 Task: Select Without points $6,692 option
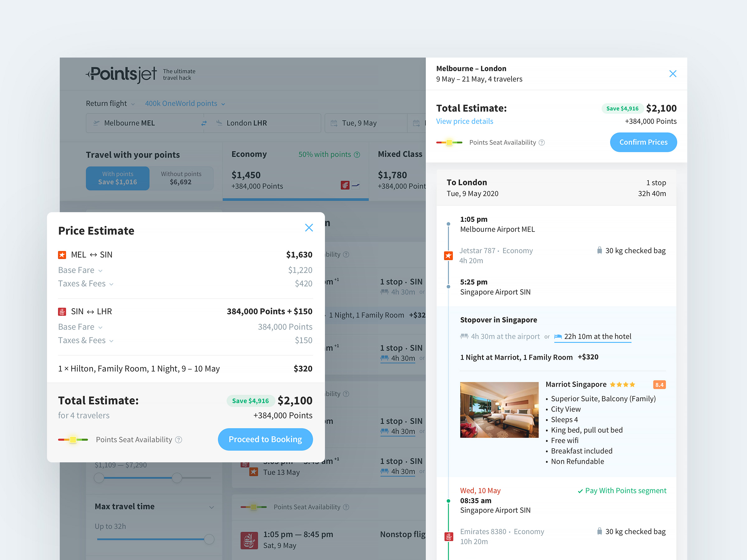coord(181,178)
